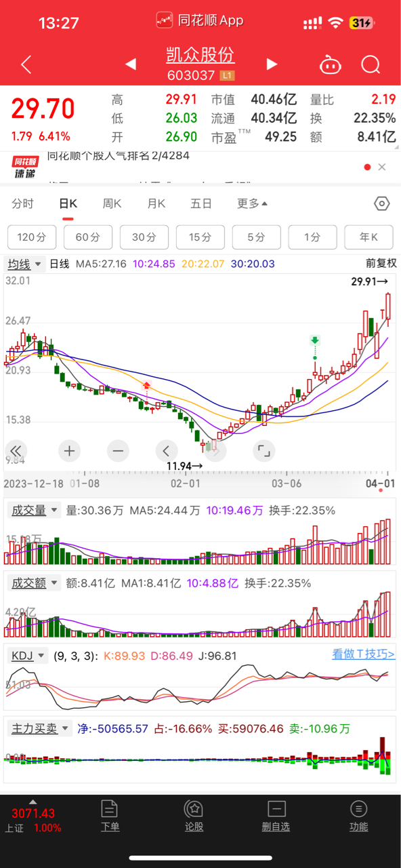Choose 年K period button

click(x=368, y=237)
